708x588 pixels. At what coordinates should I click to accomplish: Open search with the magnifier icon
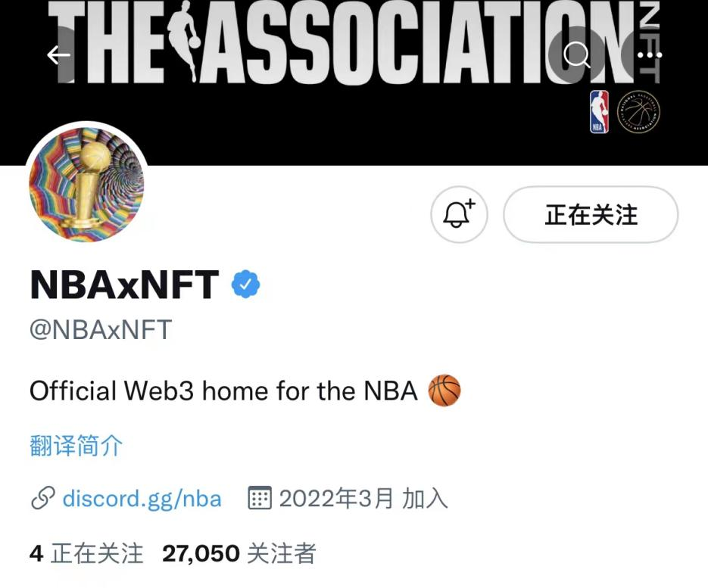pos(576,55)
